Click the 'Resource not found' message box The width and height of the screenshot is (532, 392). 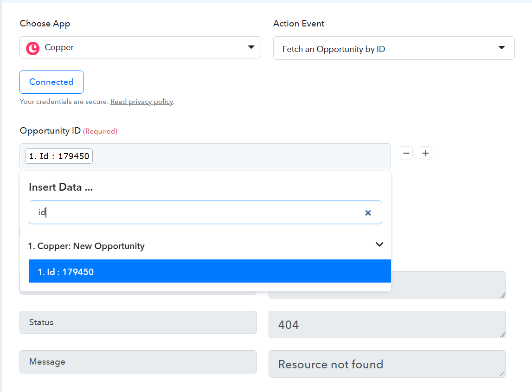pyautogui.click(x=387, y=364)
